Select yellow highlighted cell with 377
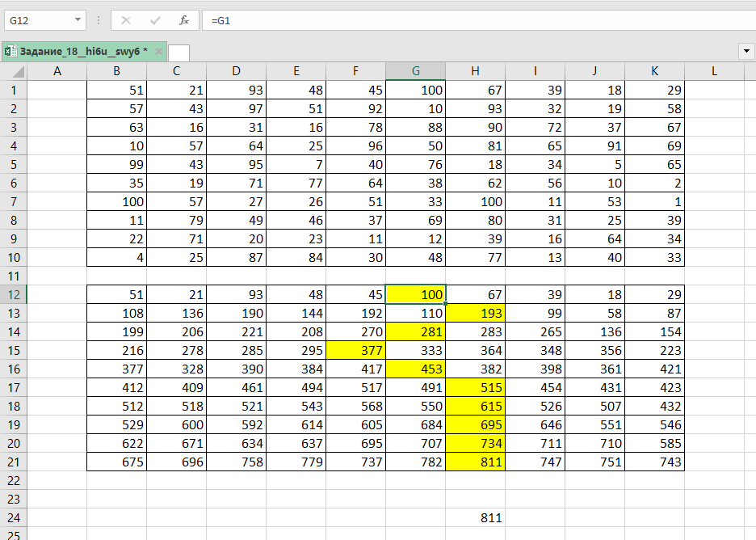 355,350
